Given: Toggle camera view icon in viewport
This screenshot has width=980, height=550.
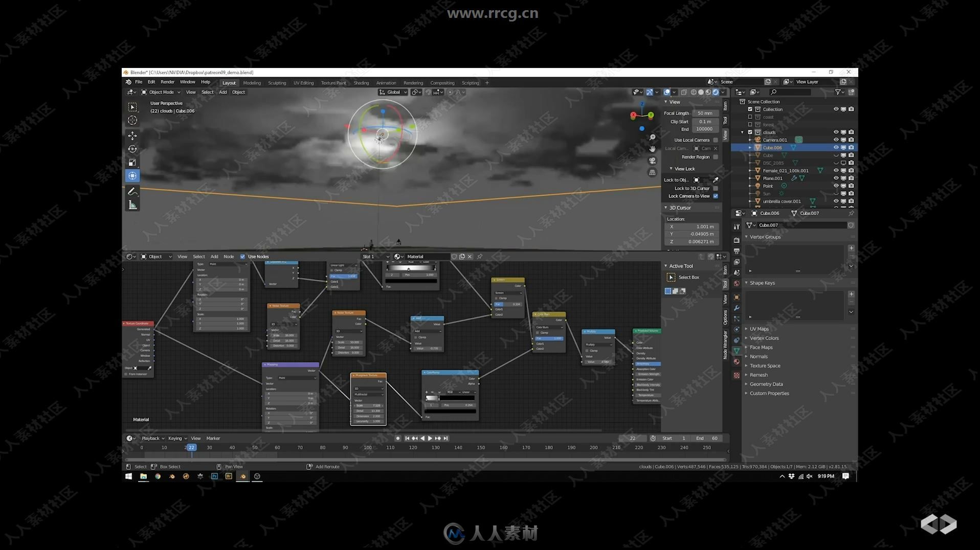Looking at the screenshot, I should click(x=652, y=161).
